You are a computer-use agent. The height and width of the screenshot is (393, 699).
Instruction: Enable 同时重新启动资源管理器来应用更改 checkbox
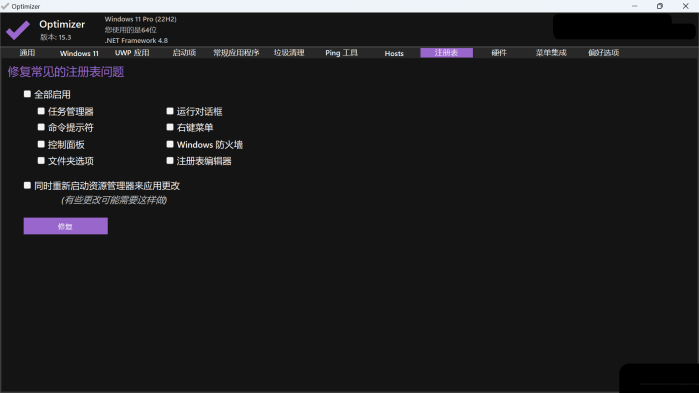pos(27,185)
